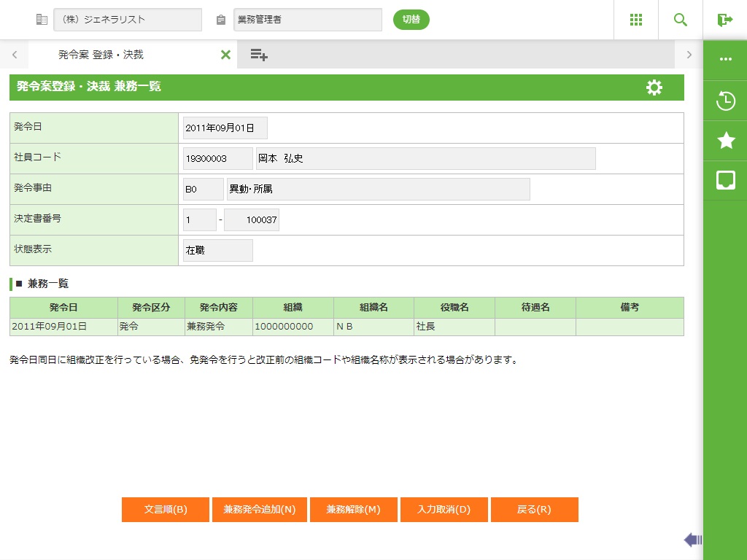
Task: Click the 発令日 date field
Action: click(x=225, y=128)
